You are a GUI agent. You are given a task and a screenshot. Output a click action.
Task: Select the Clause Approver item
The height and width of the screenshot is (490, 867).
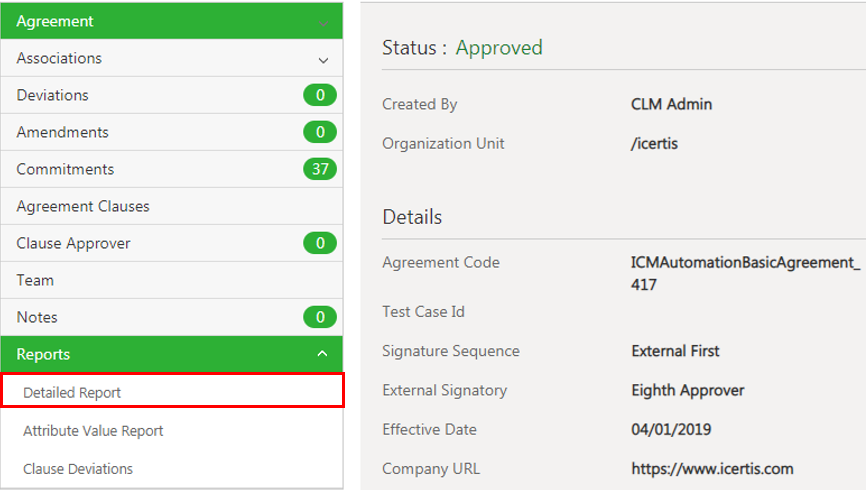74,243
